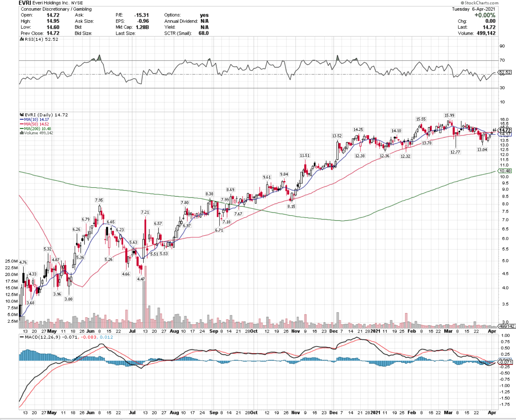This screenshot has height=420, width=516.
Task: Click the 30 oversold level on RSI axis
Action: point(502,88)
